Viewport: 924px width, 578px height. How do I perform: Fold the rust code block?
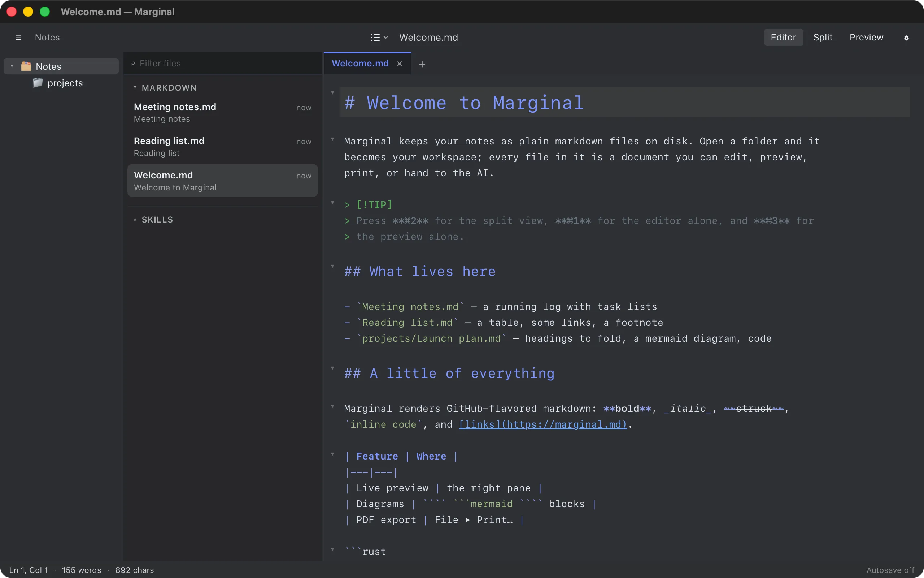point(332,549)
